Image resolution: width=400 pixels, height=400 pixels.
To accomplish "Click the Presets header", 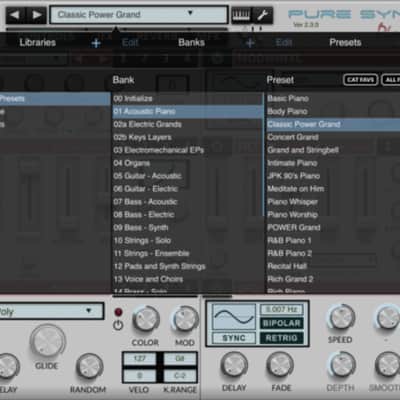I will click(345, 43).
